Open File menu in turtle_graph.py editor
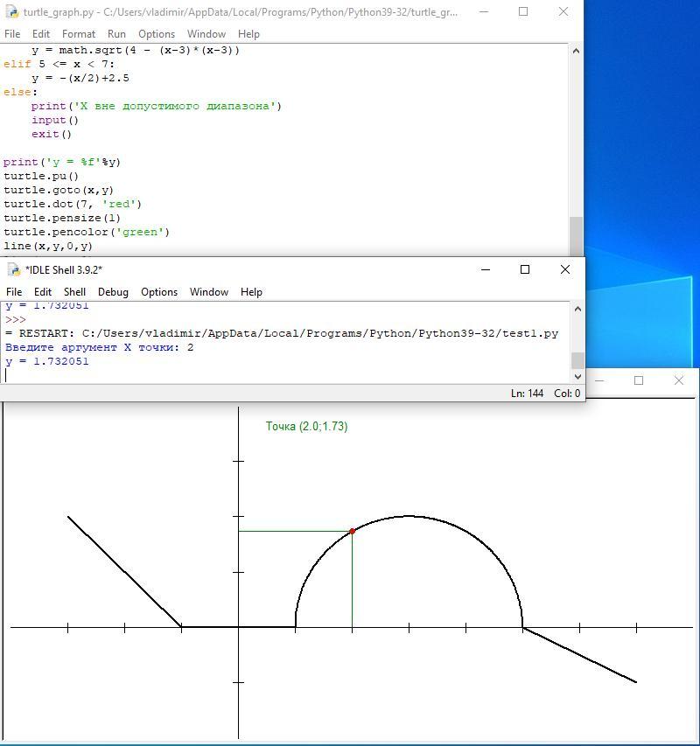This screenshot has width=700, height=746. [x=12, y=34]
